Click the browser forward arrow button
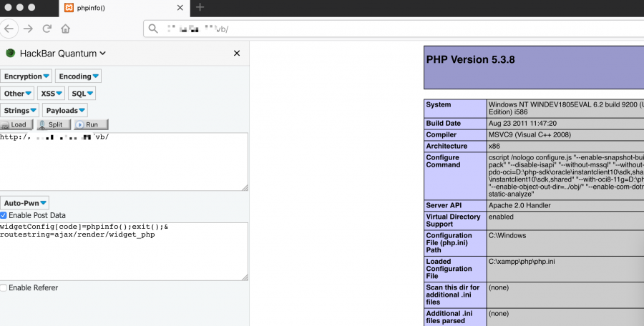The width and height of the screenshot is (644, 326). [x=29, y=29]
